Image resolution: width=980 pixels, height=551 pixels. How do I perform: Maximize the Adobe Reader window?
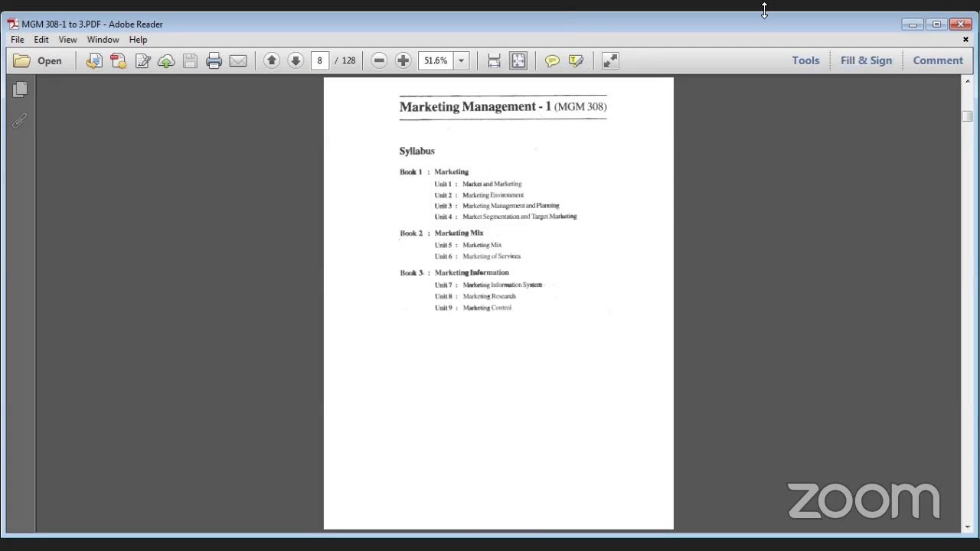tap(936, 24)
